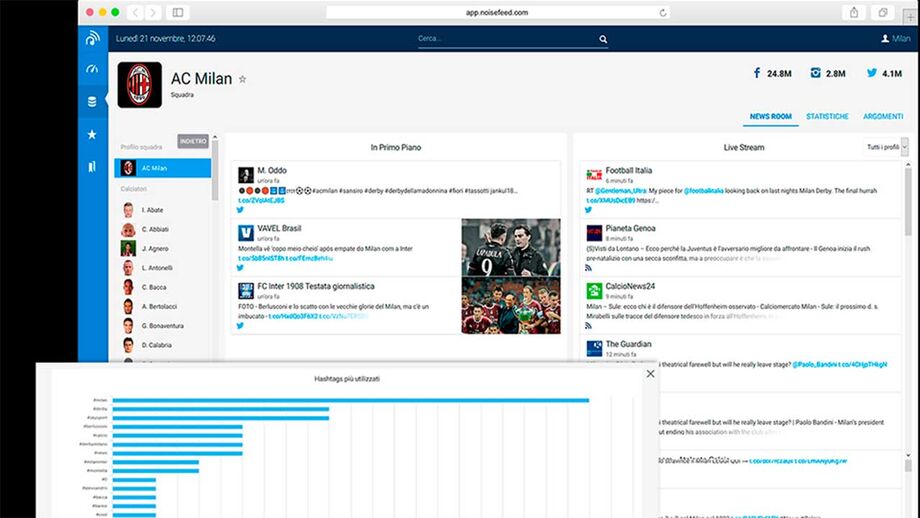This screenshot has height=518, width=920.
Task: Select player C. Bacca
Action: [154, 287]
